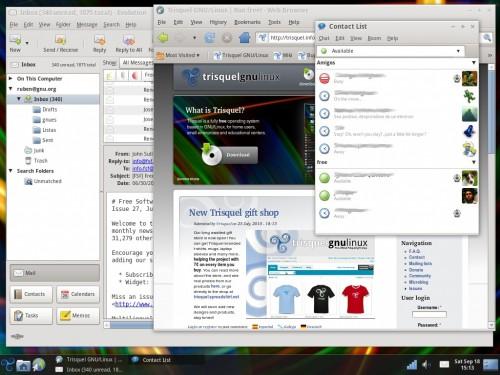This screenshot has height=375, width=500.
Task: Click the F.A.Q. navigation link
Action: pyautogui.click(x=414, y=251)
